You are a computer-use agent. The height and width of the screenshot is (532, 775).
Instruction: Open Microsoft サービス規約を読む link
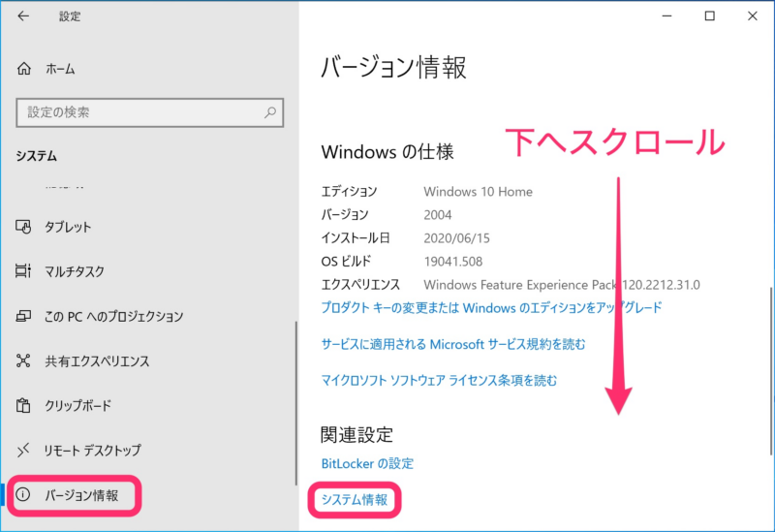[453, 344]
